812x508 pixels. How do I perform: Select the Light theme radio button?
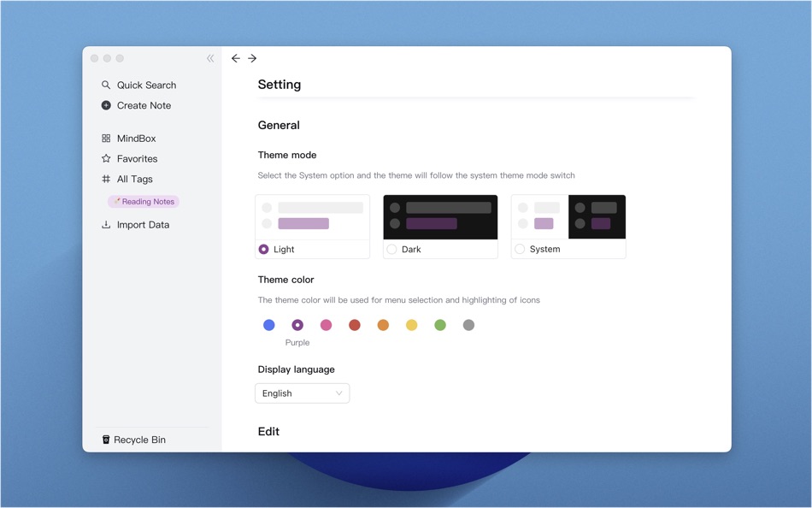point(263,250)
